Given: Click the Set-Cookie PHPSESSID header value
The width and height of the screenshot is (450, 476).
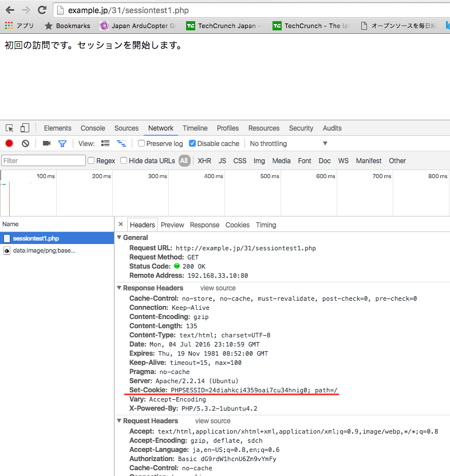Looking at the screenshot, I should point(254,390).
